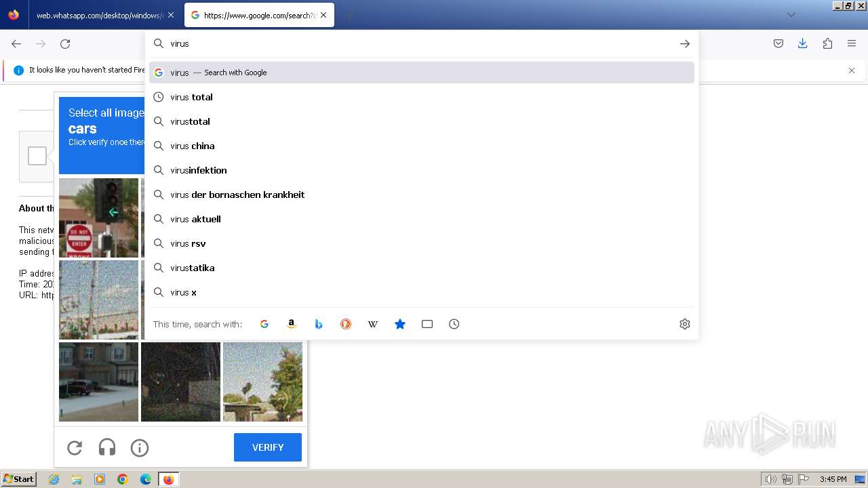
Task: Launch Microsoft Edge from taskbar
Action: 146,479
